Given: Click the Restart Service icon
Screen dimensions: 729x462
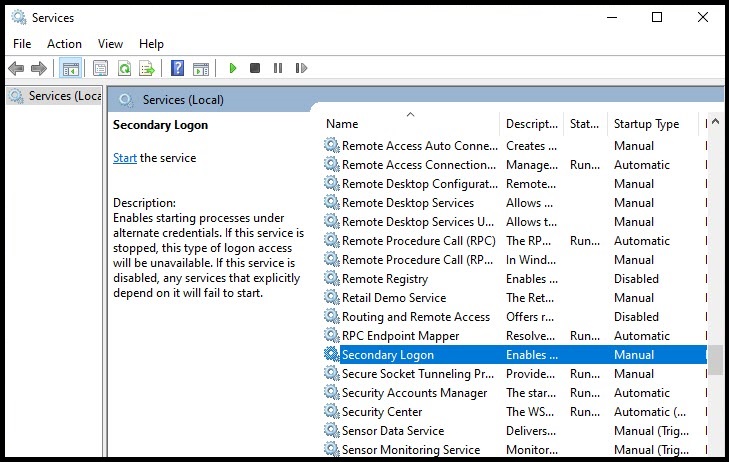Looking at the screenshot, I should (301, 68).
